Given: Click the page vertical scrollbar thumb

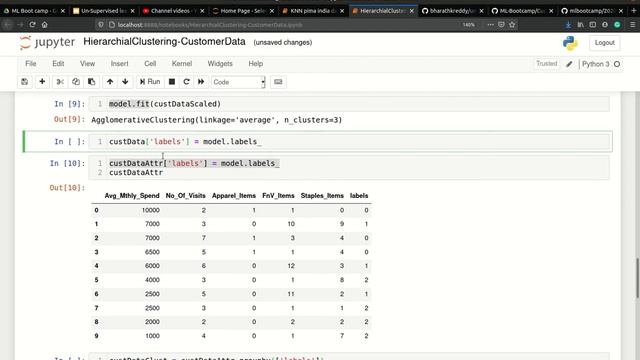Looking at the screenshot, I should pyautogui.click(x=637, y=278).
